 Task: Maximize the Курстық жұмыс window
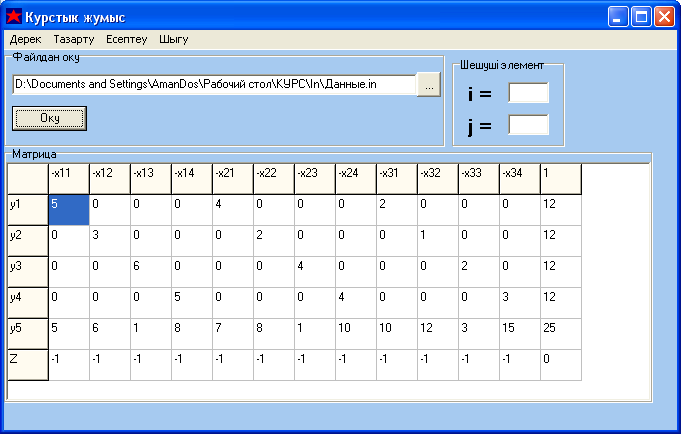pyautogui.click(x=641, y=17)
